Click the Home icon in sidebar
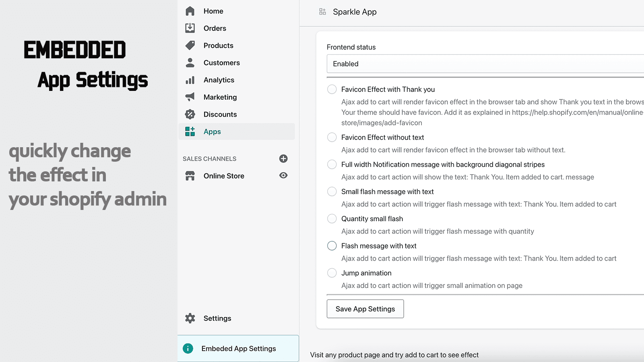The height and width of the screenshot is (362, 644). click(x=190, y=11)
